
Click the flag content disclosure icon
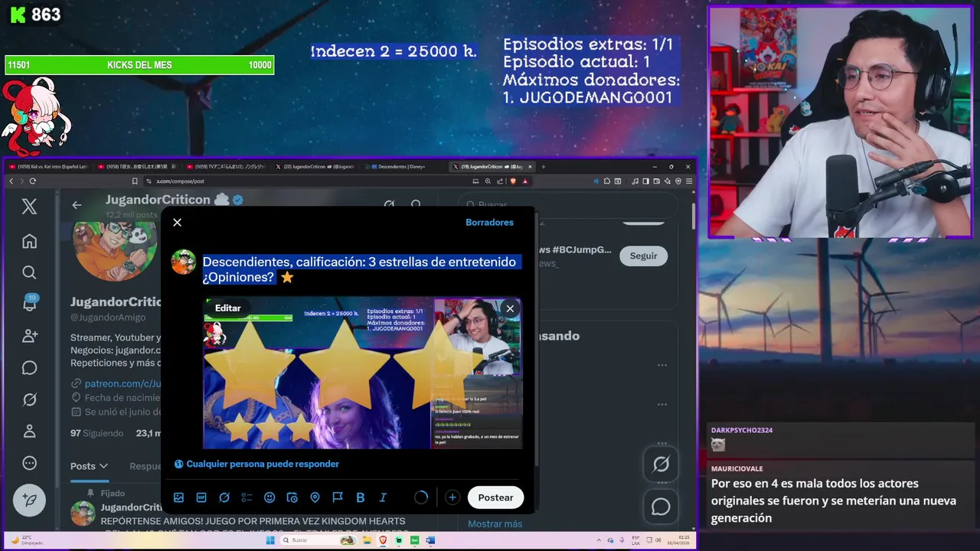(338, 497)
